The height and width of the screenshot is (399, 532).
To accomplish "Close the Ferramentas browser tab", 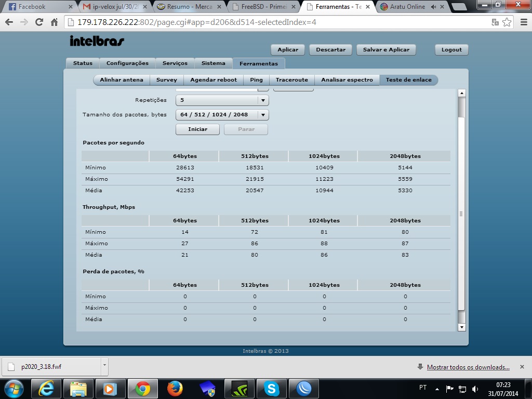I will (367, 7).
